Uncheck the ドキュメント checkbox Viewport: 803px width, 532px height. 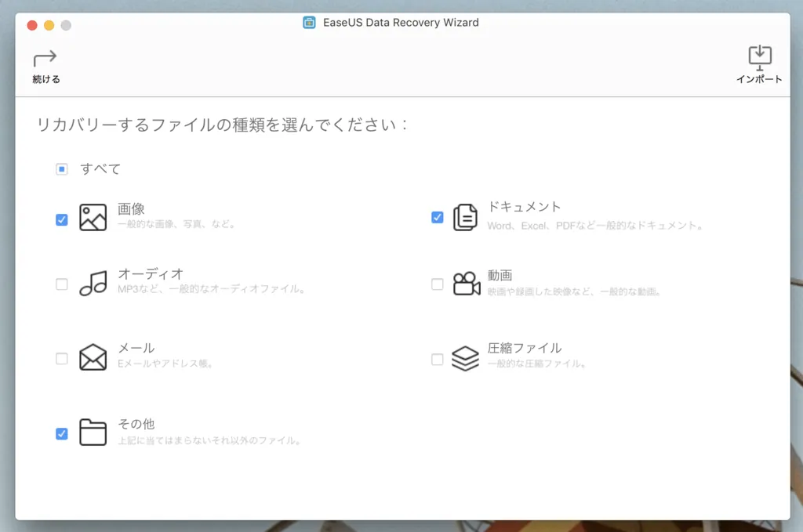437,218
